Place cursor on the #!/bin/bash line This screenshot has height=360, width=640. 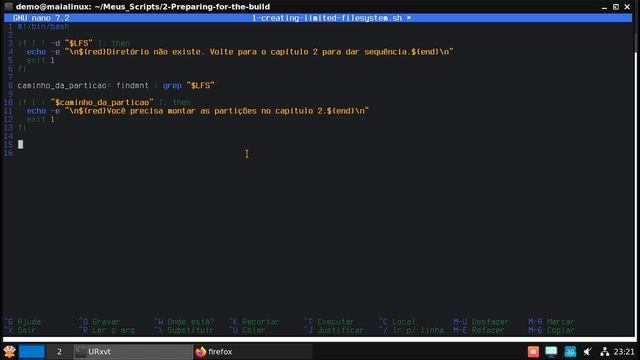pos(43,27)
